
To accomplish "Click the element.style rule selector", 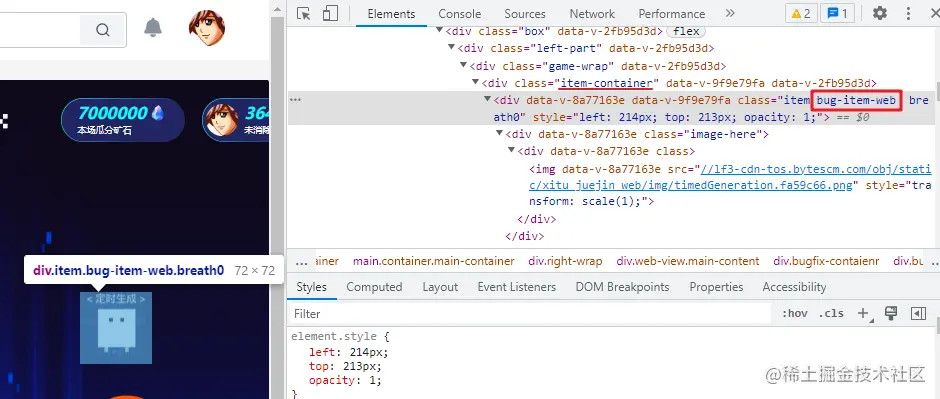I will click(x=335, y=337).
